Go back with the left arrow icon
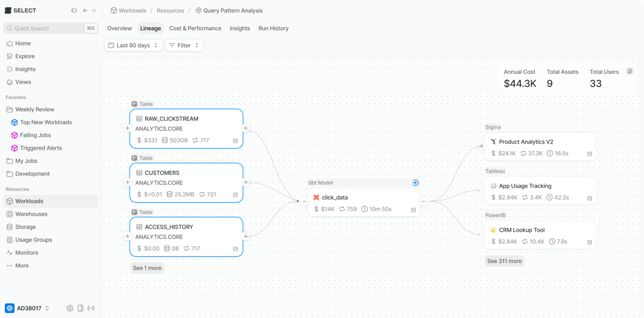644x318 pixels. coord(85,11)
